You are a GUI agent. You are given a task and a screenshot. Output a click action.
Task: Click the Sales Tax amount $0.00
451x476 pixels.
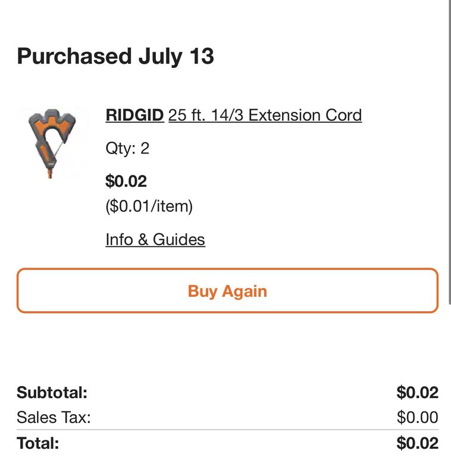coord(417,417)
